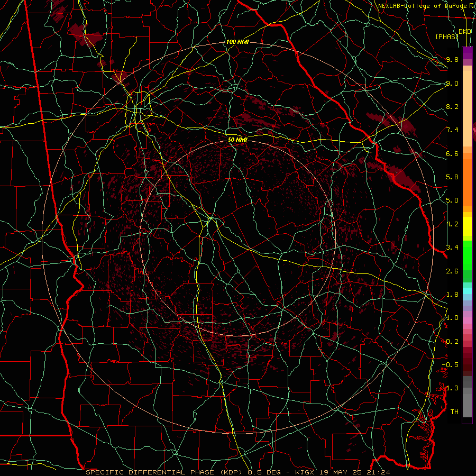Click the 7.4 value on color scale
This screenshot has height=476, width=476.
point(452,130)
